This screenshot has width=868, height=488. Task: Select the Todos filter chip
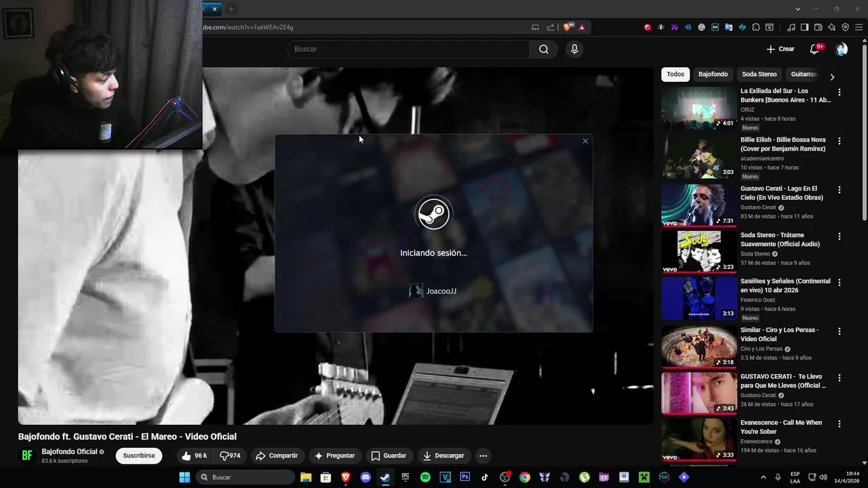(x=675, y=74)
